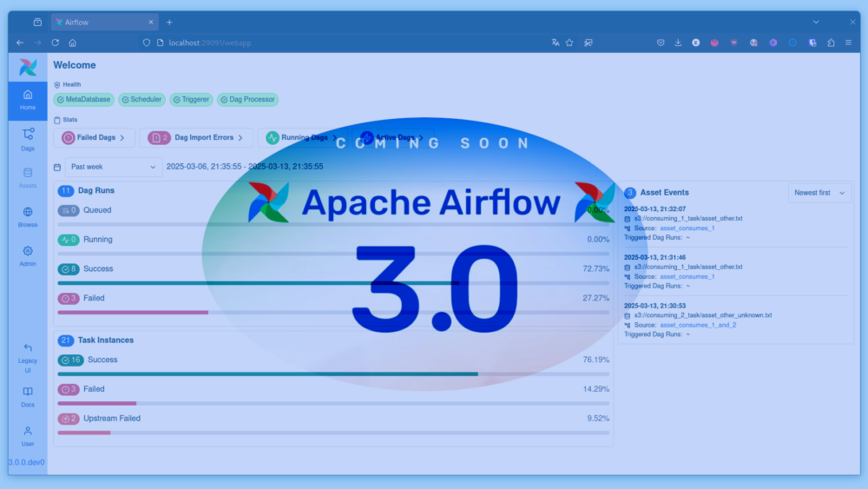Click Success task instances row

point(333,360)
